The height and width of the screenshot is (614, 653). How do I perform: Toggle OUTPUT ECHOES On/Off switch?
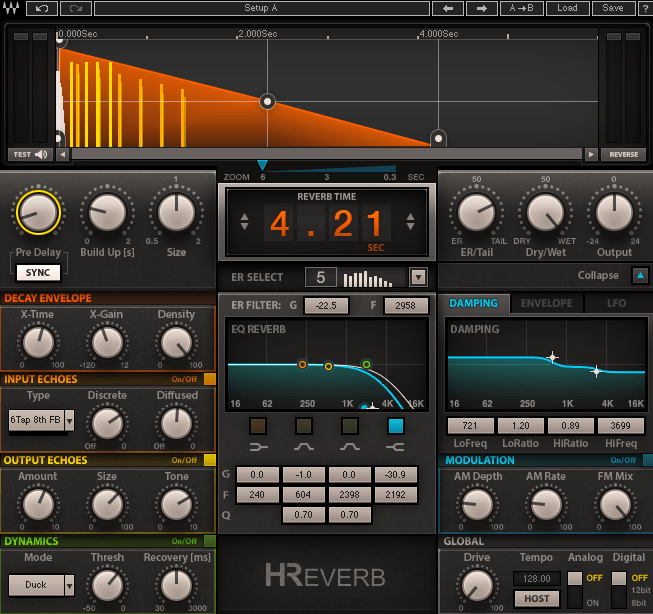coord(209,460)
